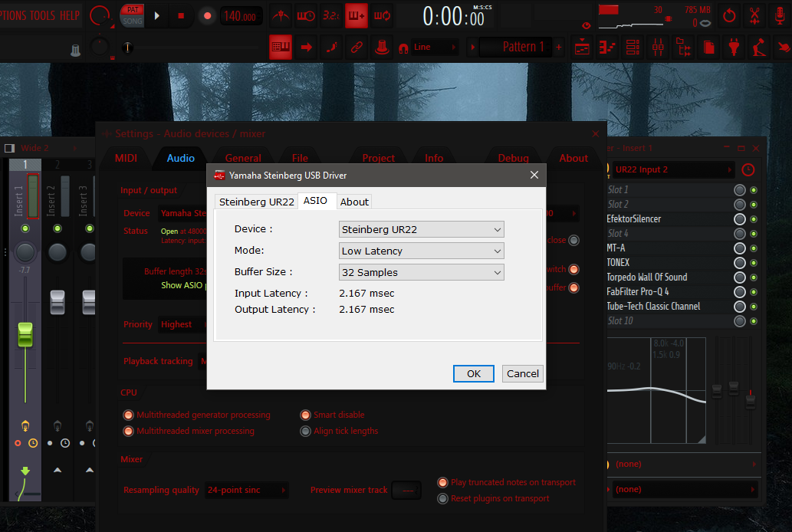Click the Stop button in the transport
The image size is (792, 532).
181,15
